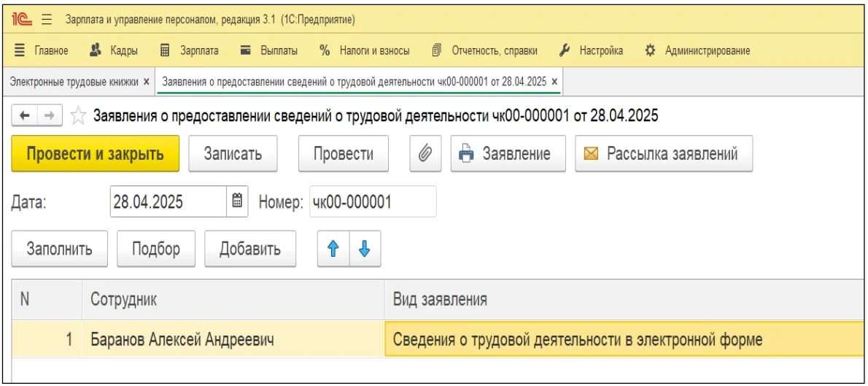Move row down with blue down arrow
The height and width of the screenshot is (386, 868).
click(x=365, y=249)
